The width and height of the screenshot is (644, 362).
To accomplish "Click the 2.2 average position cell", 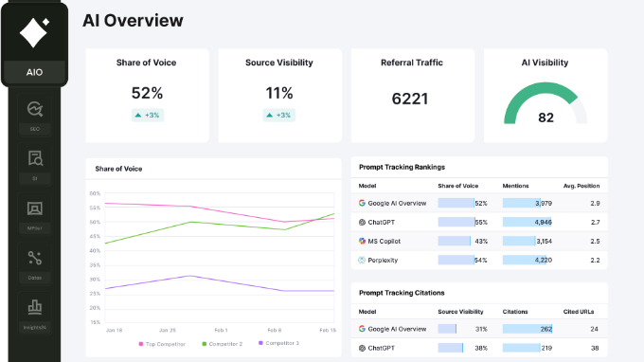I will pyautogui.click(x=595, y=260).
